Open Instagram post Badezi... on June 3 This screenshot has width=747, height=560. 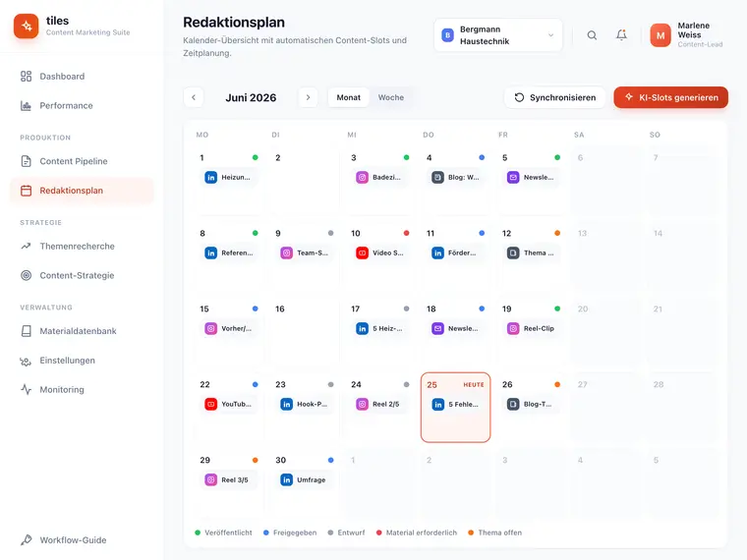click(379, 177)
